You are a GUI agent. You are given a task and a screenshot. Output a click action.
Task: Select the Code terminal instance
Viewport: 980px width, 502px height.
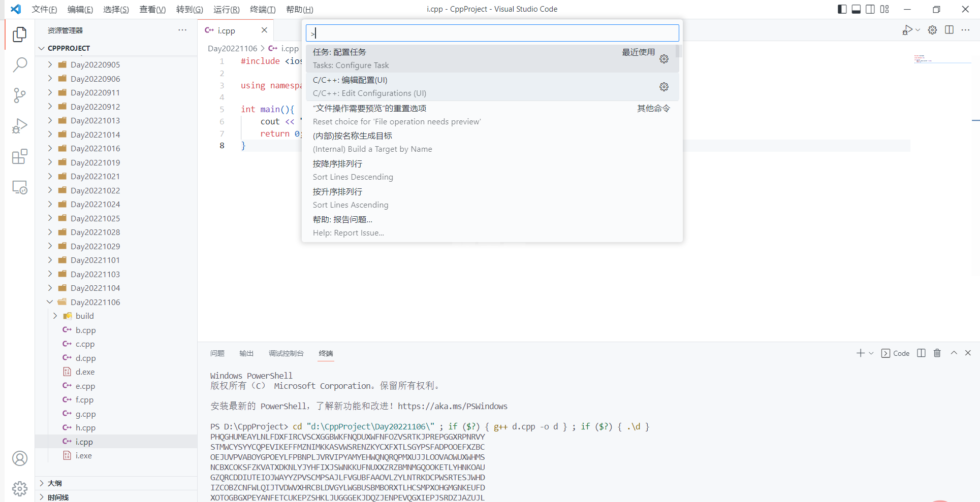[895, 353]
